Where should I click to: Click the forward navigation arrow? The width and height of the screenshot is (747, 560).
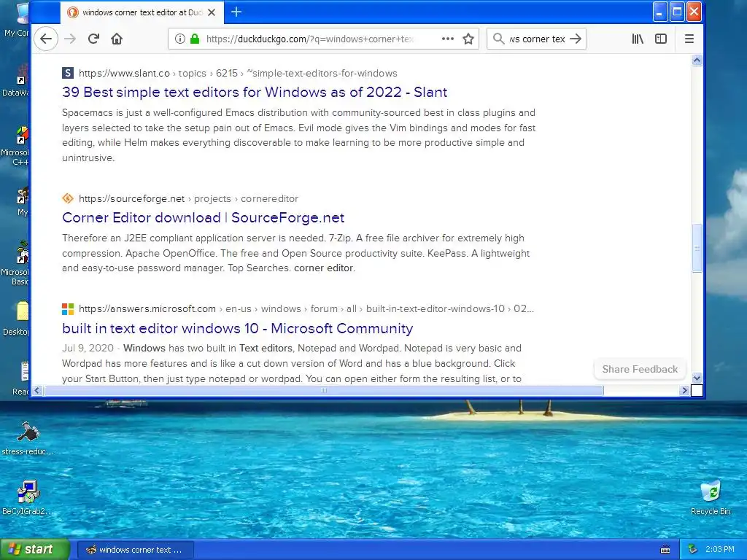70,39
